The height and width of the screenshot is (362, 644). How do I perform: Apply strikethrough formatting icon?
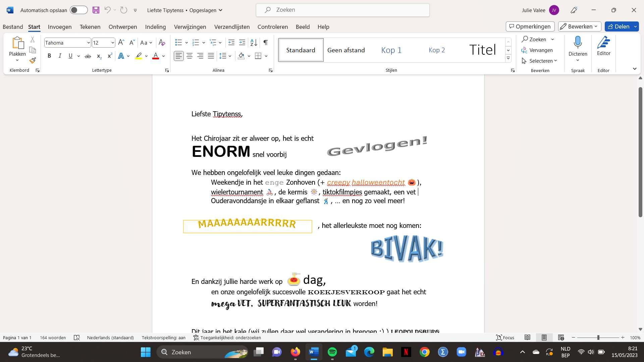(88, 56)
